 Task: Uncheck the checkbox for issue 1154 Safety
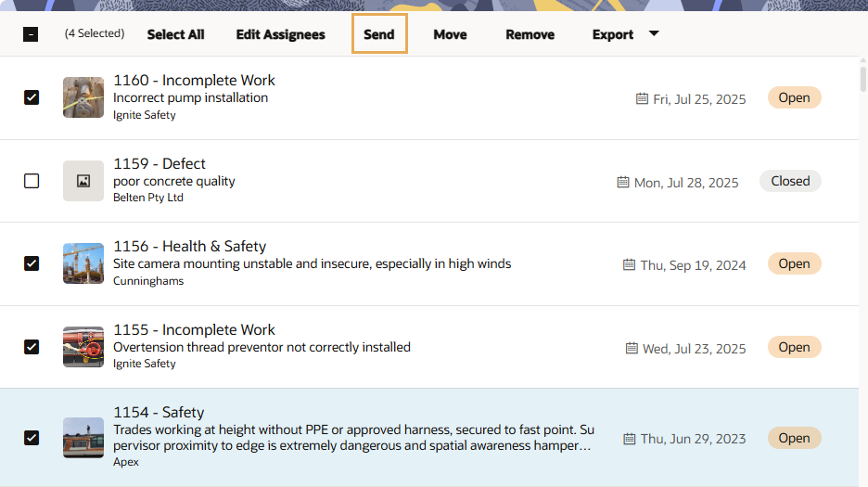tap(32, 438)
